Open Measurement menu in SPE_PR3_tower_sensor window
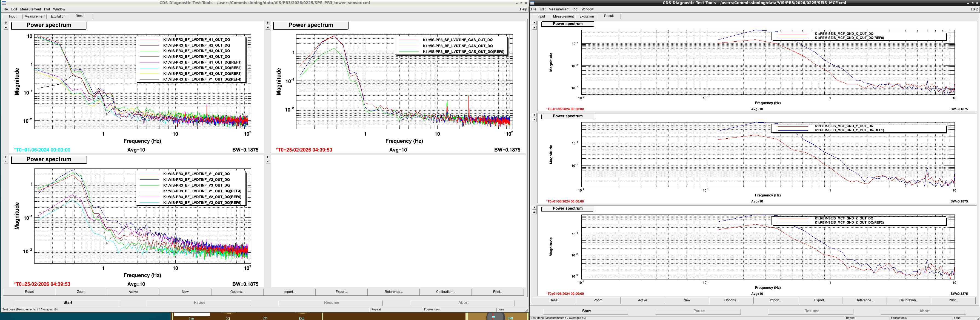Screen dimensions: 980x320 click(x=30, y=9)
